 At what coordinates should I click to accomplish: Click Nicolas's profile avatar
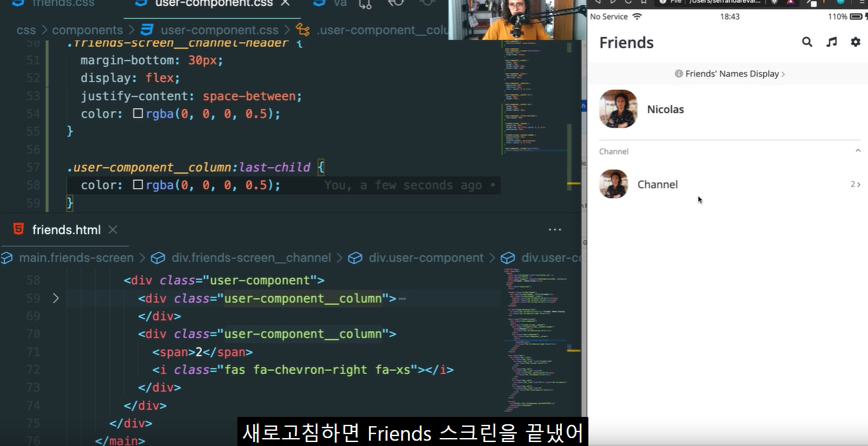(x=618, y=109)
